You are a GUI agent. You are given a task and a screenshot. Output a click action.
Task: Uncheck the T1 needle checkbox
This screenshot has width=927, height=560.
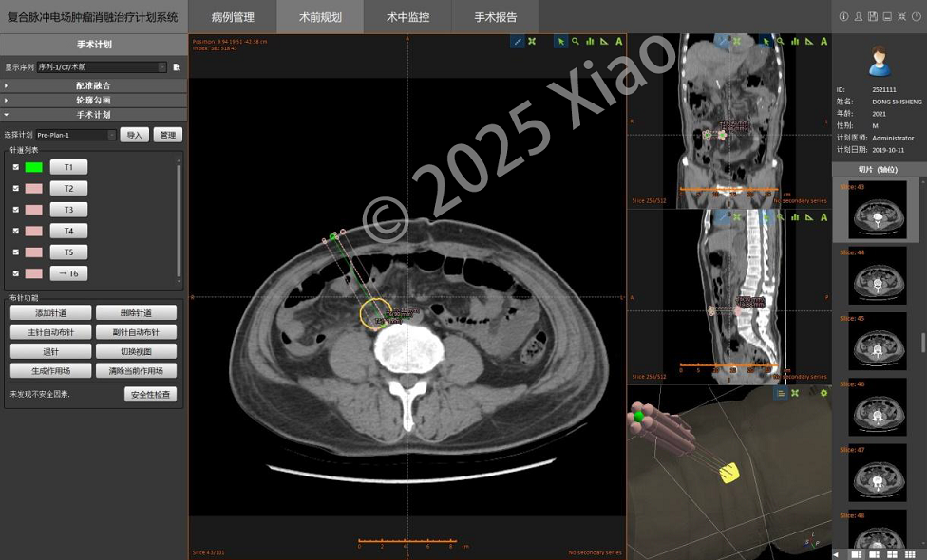click(16, 167)
